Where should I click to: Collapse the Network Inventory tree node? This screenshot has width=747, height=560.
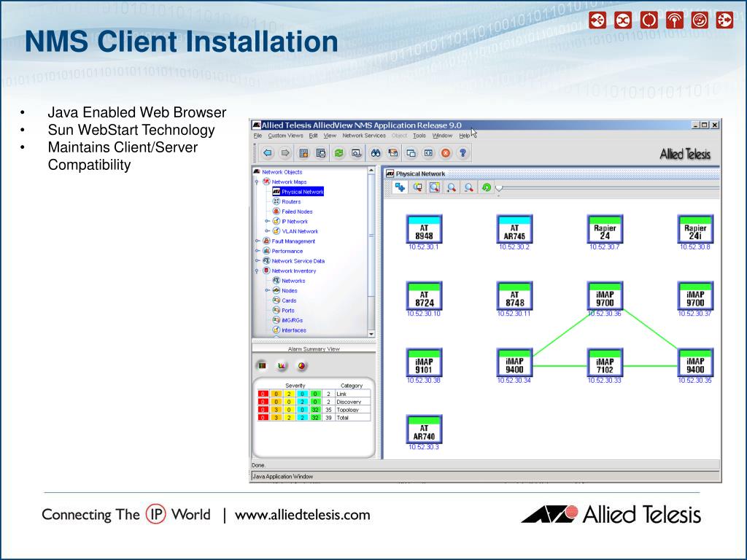pyautogui.click(x=257, y=271)
